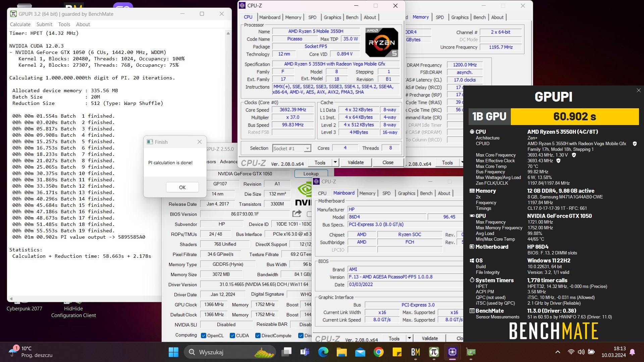Click the GPUPI horizontal scrollbar left arrow
The image size is (644, 362).
tap(11, 298)
